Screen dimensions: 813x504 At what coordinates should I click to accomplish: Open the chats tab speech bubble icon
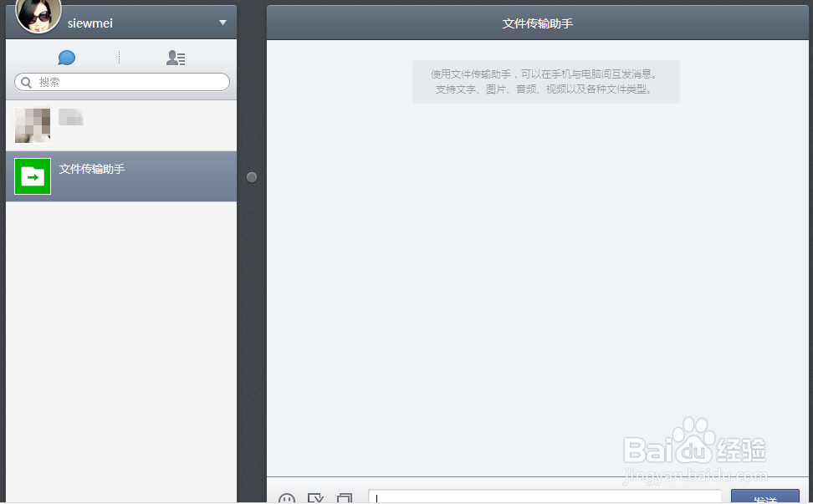(66, 58)
